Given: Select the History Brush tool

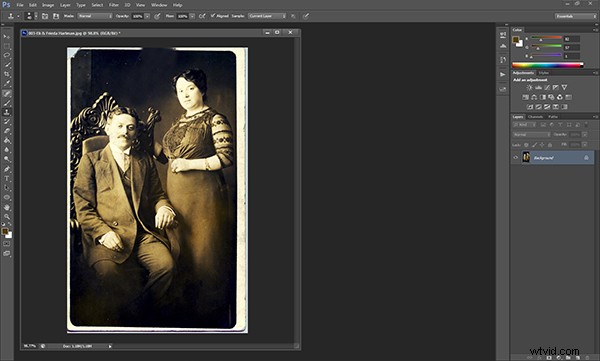Looking at the screenshot, I should coord(7,122).
